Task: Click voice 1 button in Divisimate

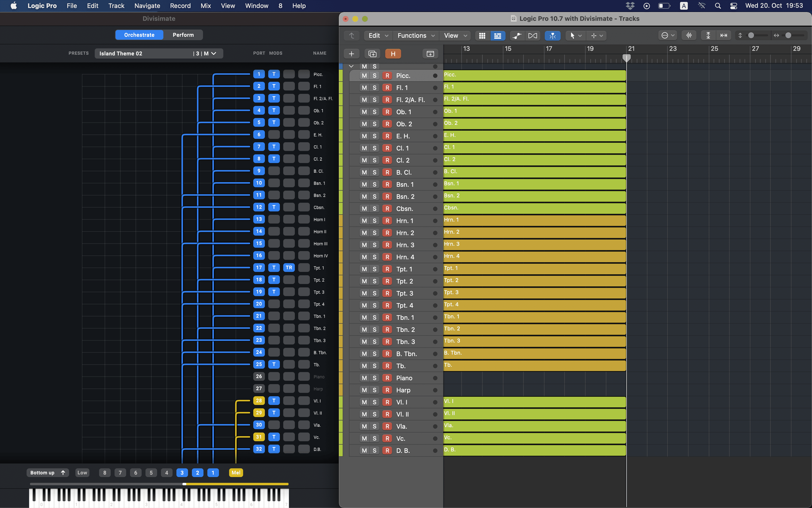Action: (213, 473)
